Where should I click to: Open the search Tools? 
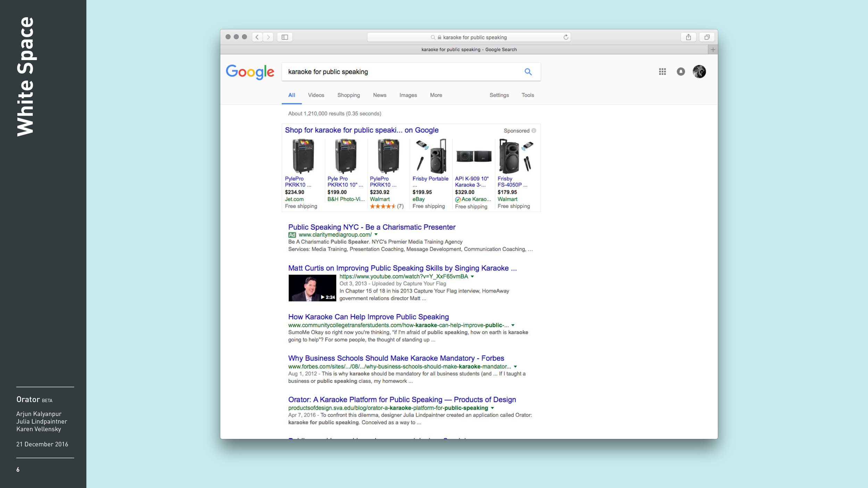click(528, 95)
